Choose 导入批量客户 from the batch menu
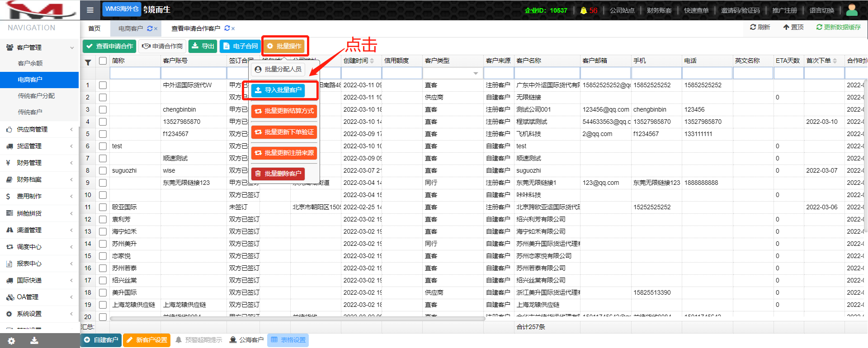Image resolution: width=868 pixels, height=348 pixels. coord(278,90)
